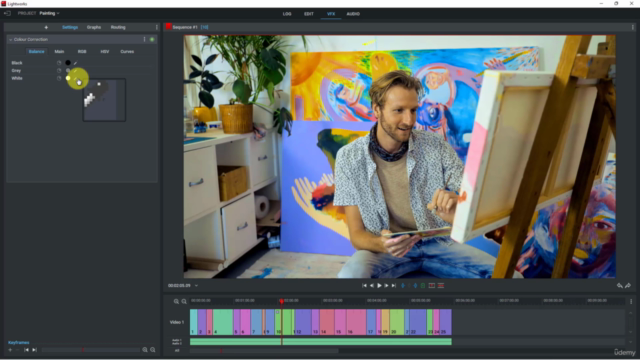The width and height of the screenshot is (640, 360).
Task: Mark out point on viewer
Action: click(x=416, y=286)
